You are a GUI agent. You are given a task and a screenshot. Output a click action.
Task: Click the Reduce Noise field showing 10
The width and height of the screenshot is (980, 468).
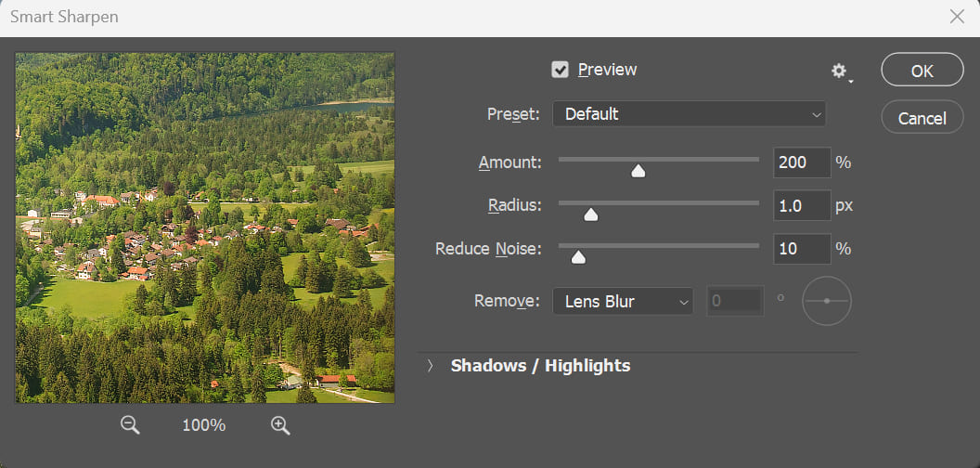(x=802, y=249)
